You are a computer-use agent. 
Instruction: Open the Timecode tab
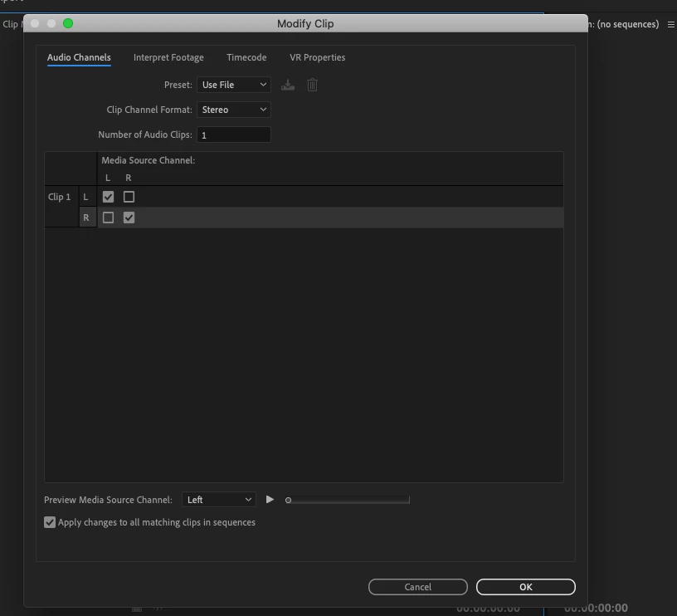tap(246, 57)
